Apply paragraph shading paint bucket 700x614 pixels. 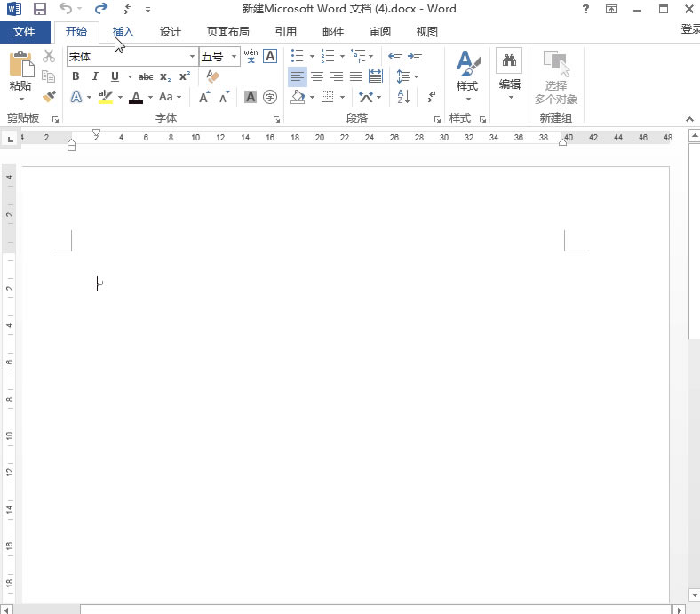298,97
